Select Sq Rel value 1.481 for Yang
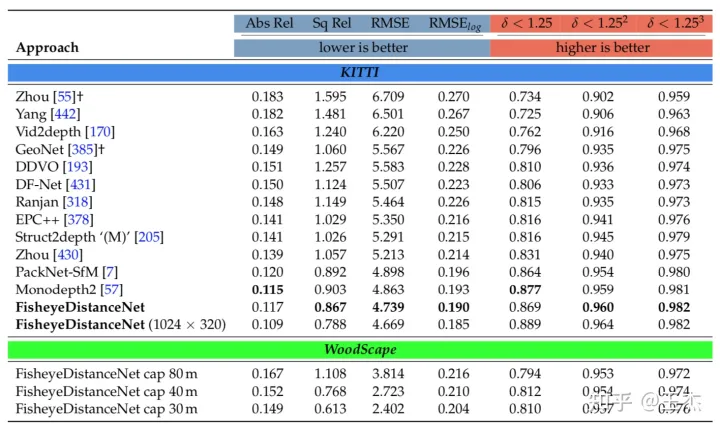Screen dimensions: 720x431 coord(330,114)
